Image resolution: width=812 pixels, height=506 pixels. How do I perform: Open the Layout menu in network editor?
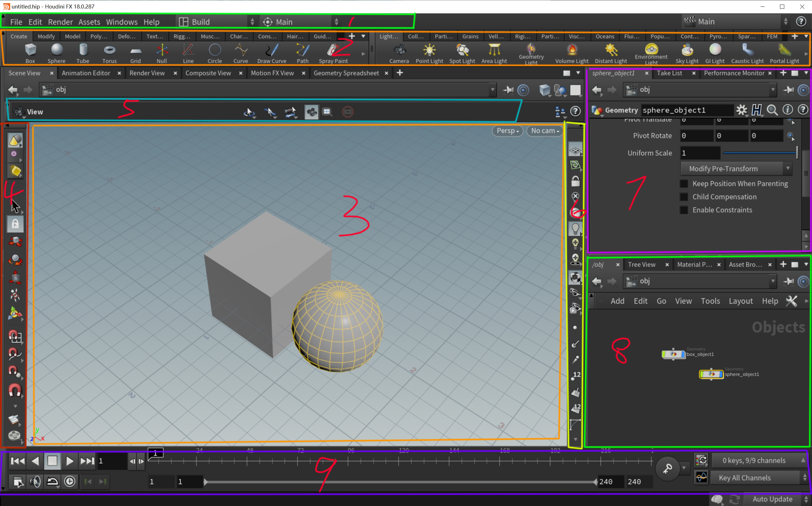pyautogui.click(x=740, y=301)
